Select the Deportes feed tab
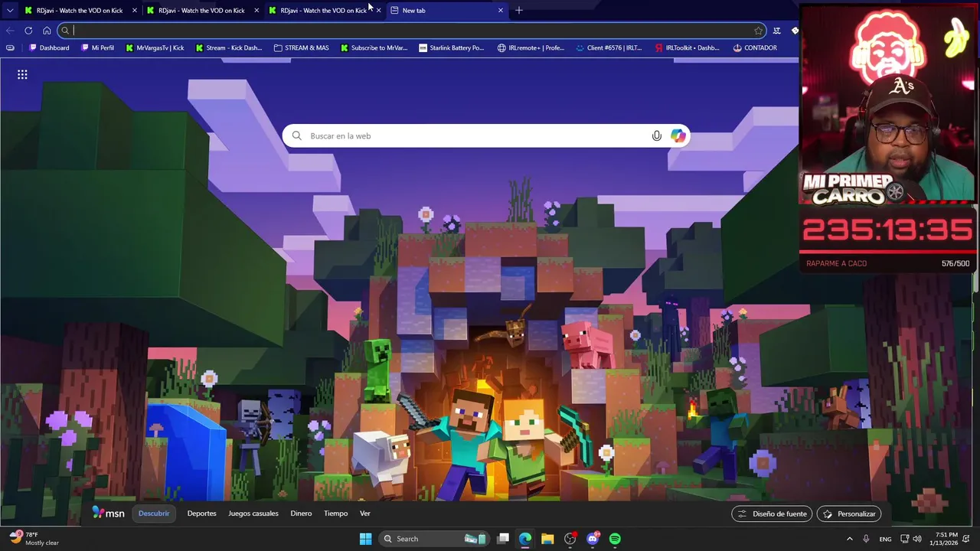The width and height of the screenshot is (980, 551). [x=201, y=514]
